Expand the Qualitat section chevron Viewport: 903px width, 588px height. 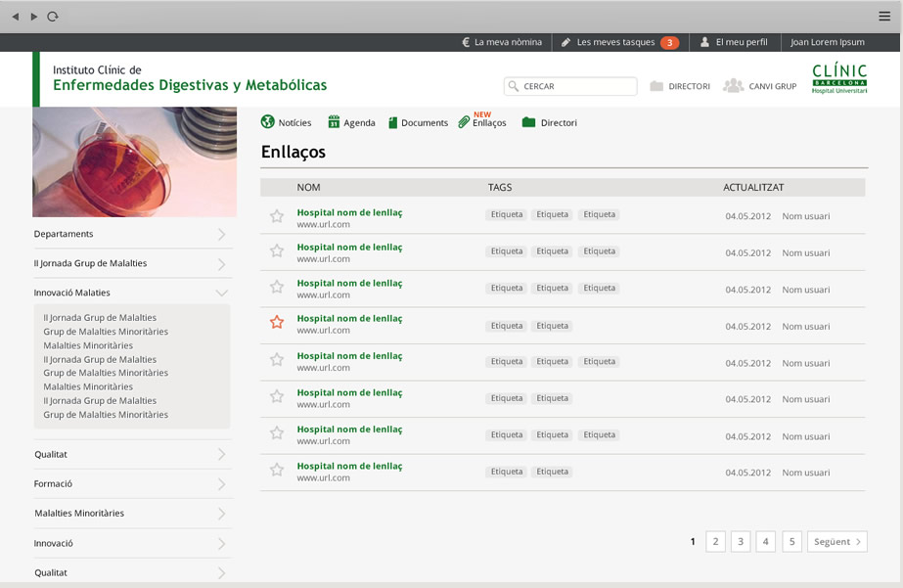(223, 454)
